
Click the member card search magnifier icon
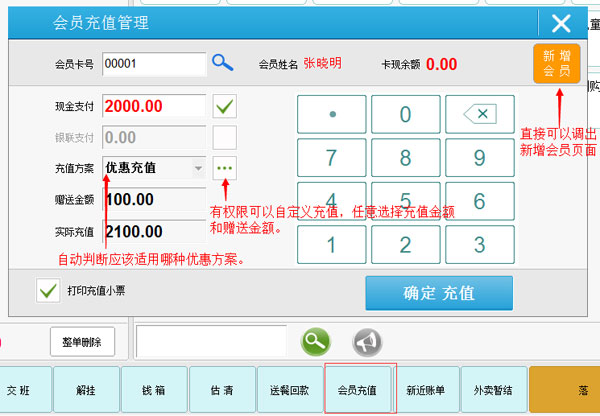pyautogui.click(x=222, y=63)
